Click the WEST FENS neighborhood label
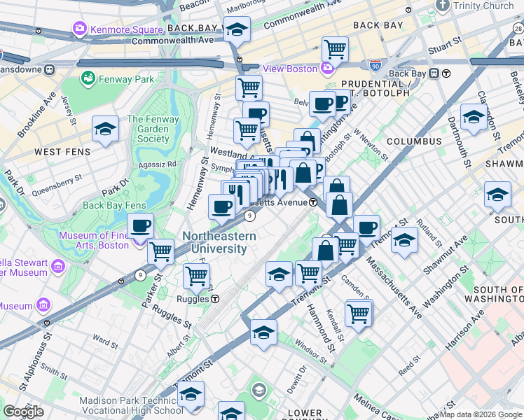The image size is (524, 420). [x=62, y=152]
